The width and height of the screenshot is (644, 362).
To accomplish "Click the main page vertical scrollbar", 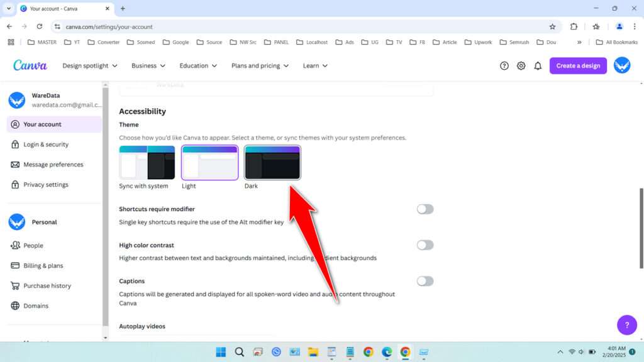I will (x=641, y=229).
